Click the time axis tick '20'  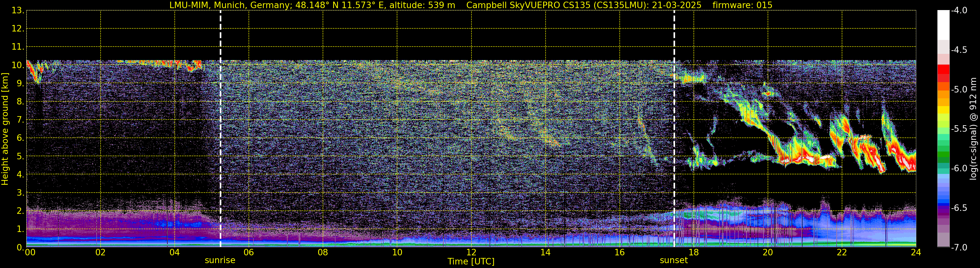point(768,252)
